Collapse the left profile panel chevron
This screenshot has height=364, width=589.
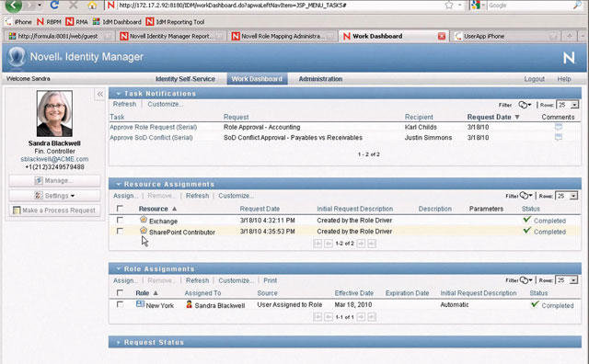pyautogui.click(x=100, y=94)
